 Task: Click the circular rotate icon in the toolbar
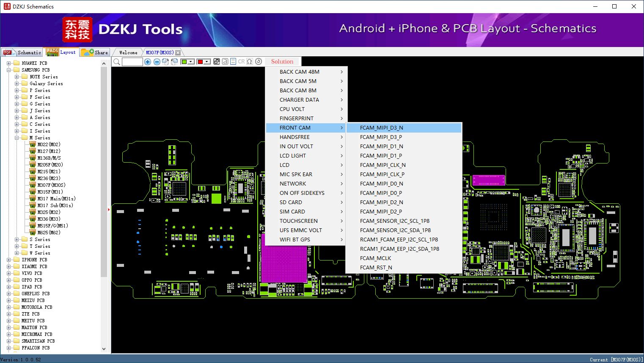259,61
